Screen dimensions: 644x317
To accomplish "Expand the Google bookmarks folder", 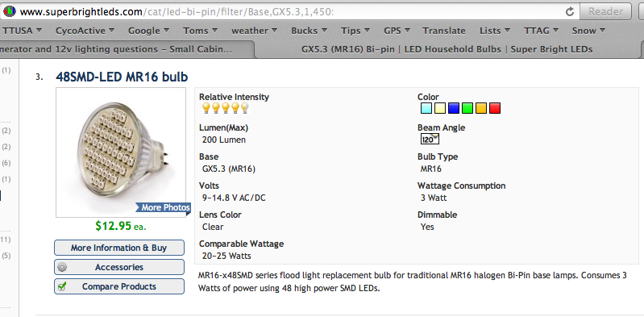I will click(148, 31).
